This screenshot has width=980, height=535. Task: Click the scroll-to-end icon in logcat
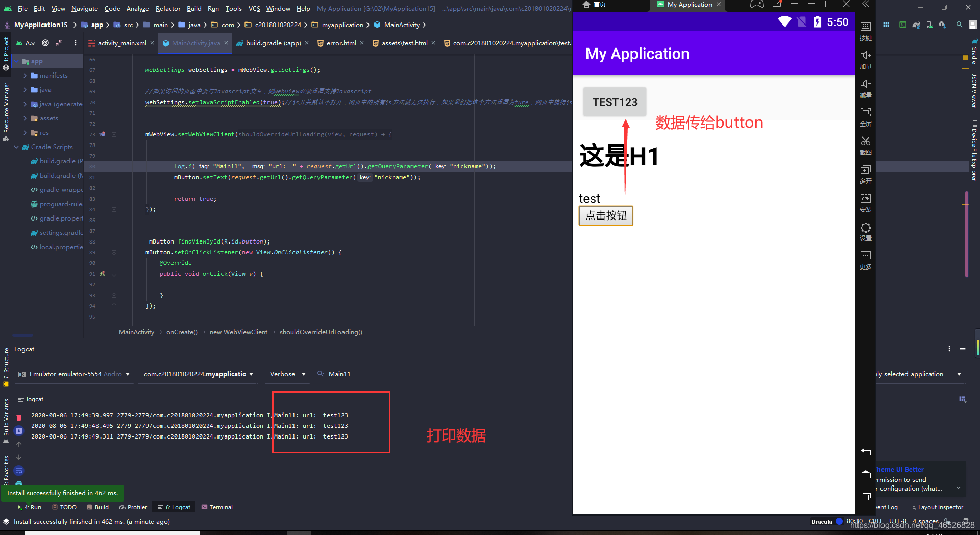tap(19, 431)
